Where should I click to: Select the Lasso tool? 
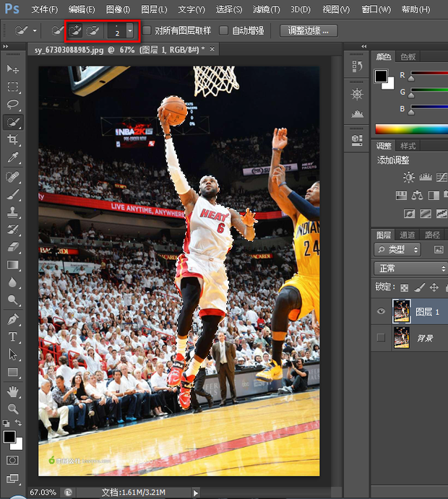(13, 104)
